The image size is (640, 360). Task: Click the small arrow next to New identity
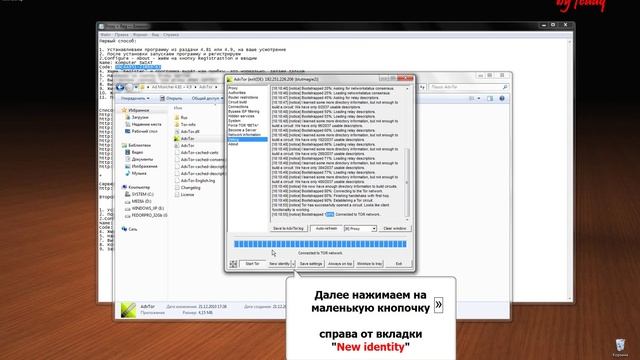pos(293,264)
